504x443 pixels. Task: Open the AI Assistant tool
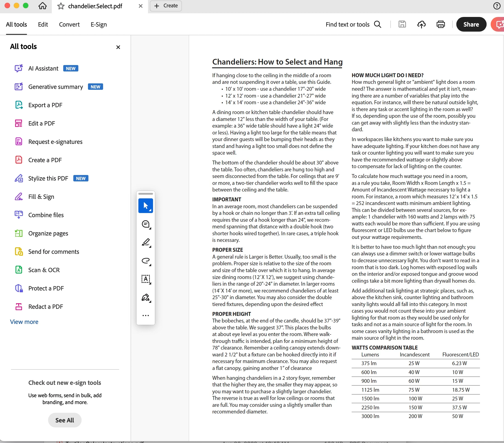(x=43, y=68)
